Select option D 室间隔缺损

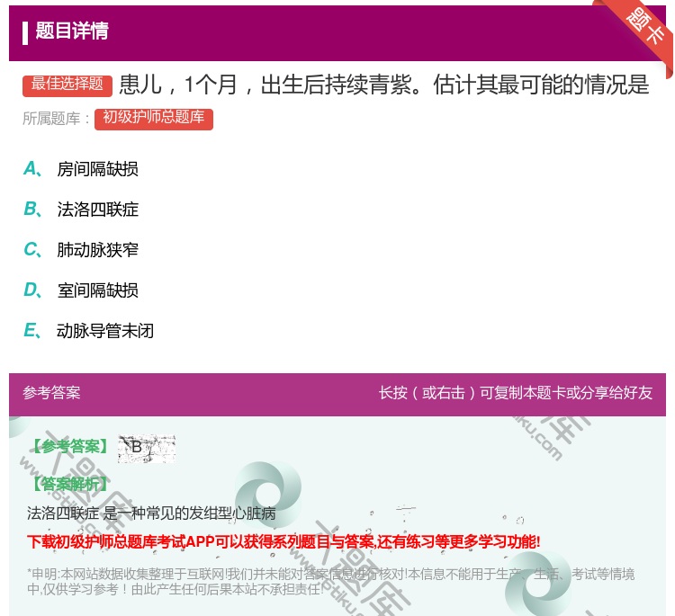tap(81, 290)
